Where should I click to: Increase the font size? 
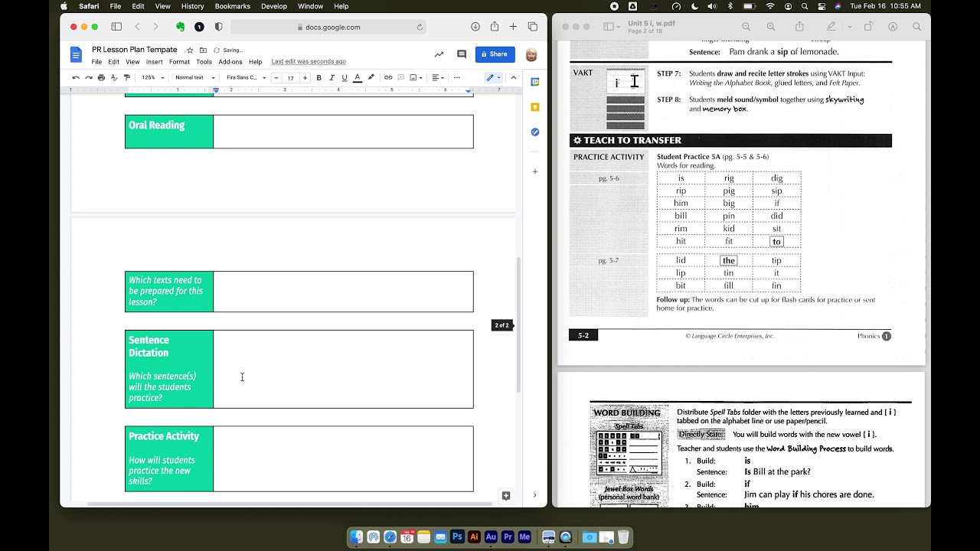pyautogui.click(x=305, y=77)
